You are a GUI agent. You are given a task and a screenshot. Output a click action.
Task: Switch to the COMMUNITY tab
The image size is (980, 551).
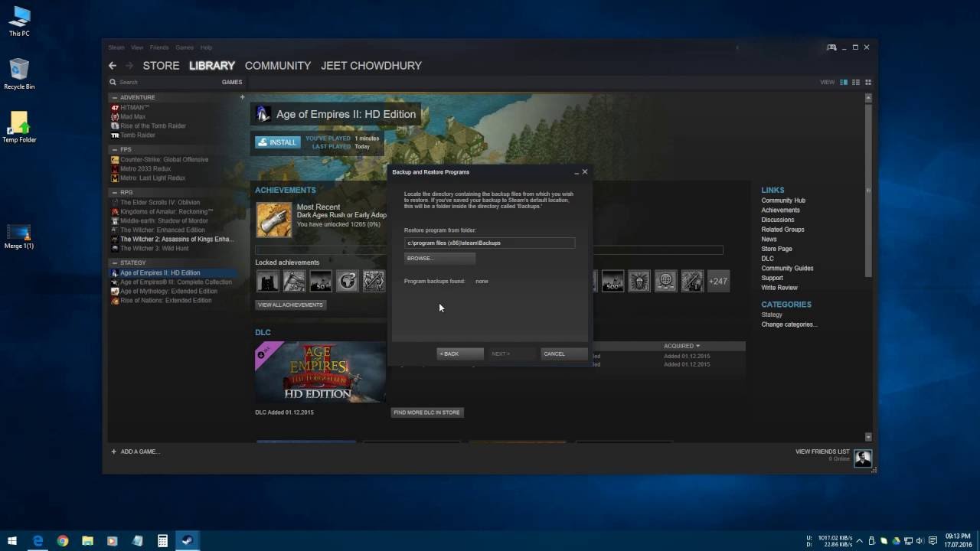click(x=278, y=66)
